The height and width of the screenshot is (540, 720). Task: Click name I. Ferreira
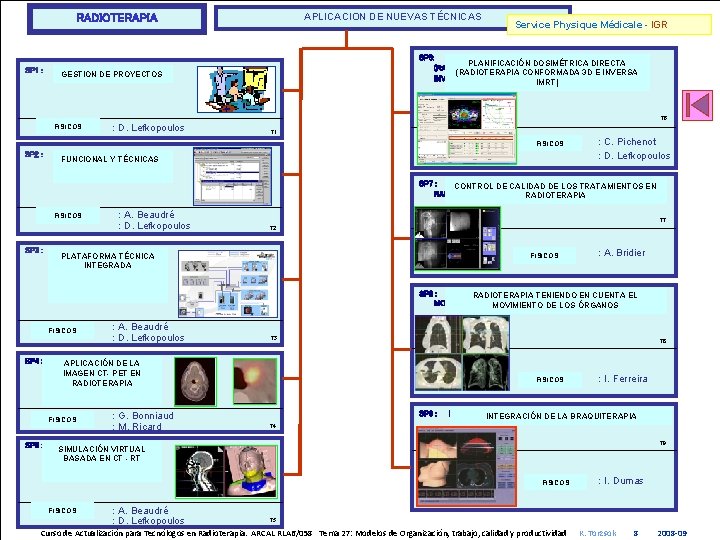coord(626,379)
